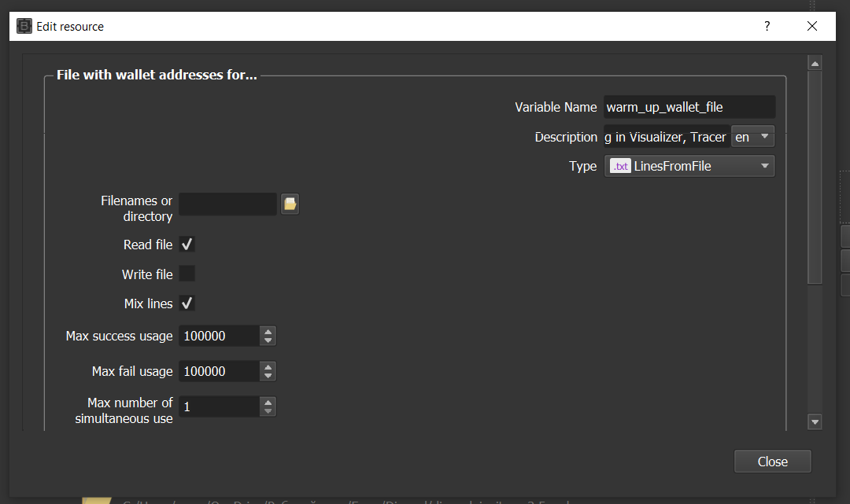Increase Max success usage with up arrow
This screenshot has width=850, height=504.
[268, 332]
